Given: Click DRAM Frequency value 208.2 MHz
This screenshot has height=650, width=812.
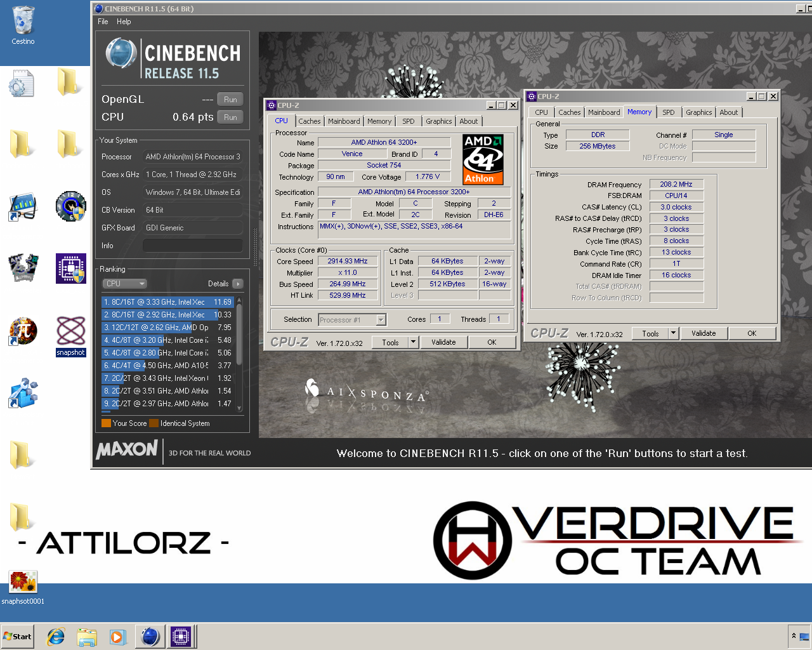Looking at the screenshot, I should [x=676, y=184].
